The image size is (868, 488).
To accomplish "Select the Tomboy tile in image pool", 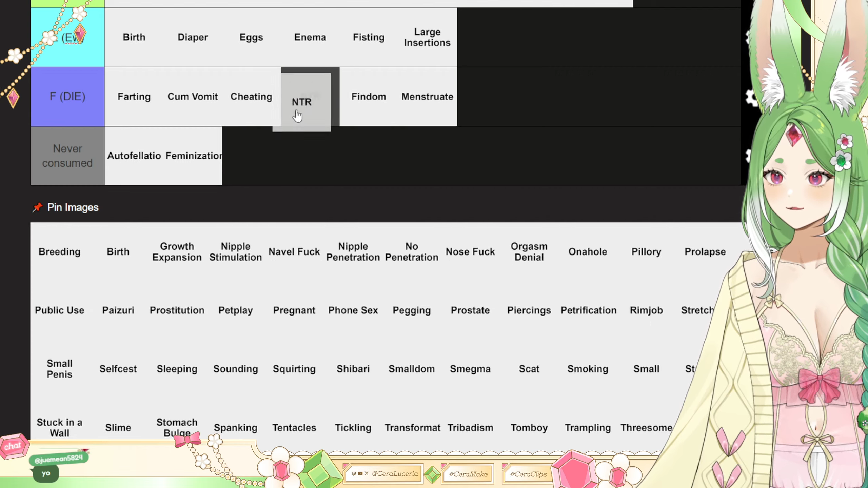I will [529, 428].
